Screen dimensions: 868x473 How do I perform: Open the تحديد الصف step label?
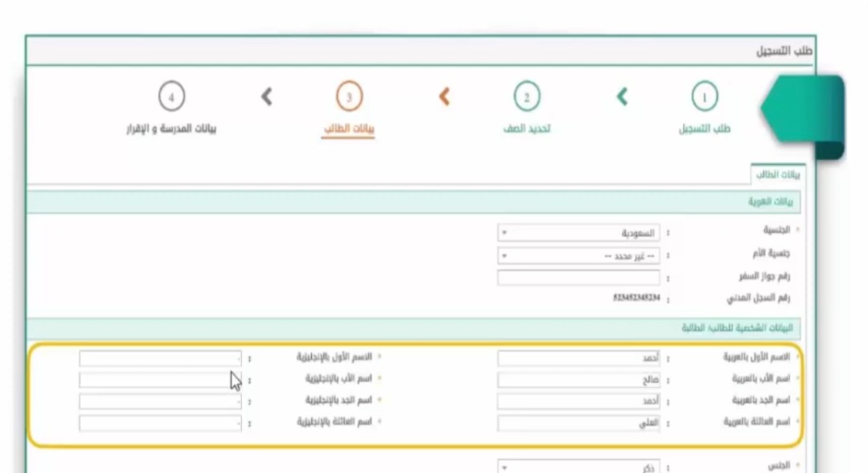pyautogui.click(x=526, y=129)
